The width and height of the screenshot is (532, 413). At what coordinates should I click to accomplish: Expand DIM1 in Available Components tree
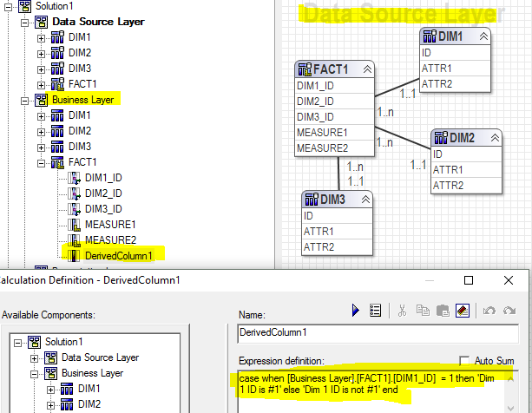pyautogui.click(x=50, y=390)
